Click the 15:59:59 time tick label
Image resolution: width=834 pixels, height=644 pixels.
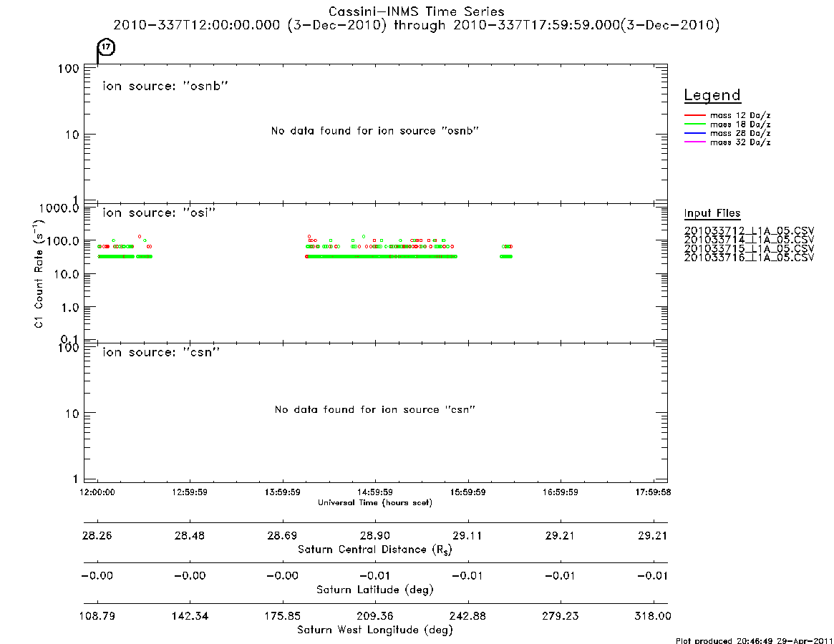click(x=468, y=492)
